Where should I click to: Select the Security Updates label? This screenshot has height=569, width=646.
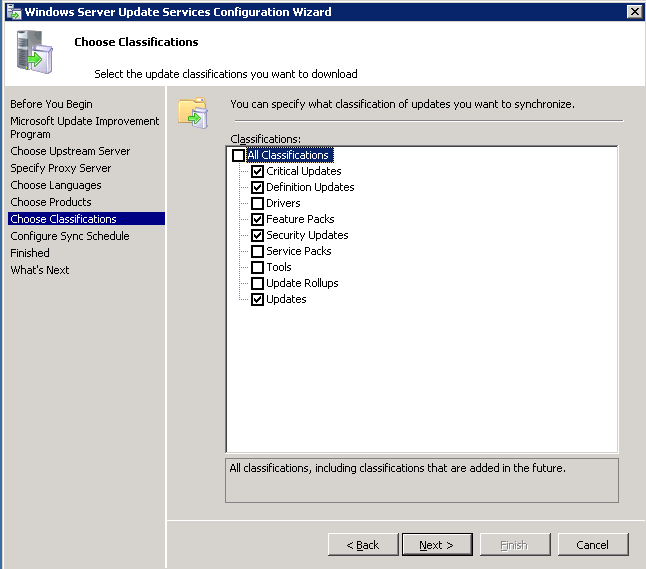[307, 235]
